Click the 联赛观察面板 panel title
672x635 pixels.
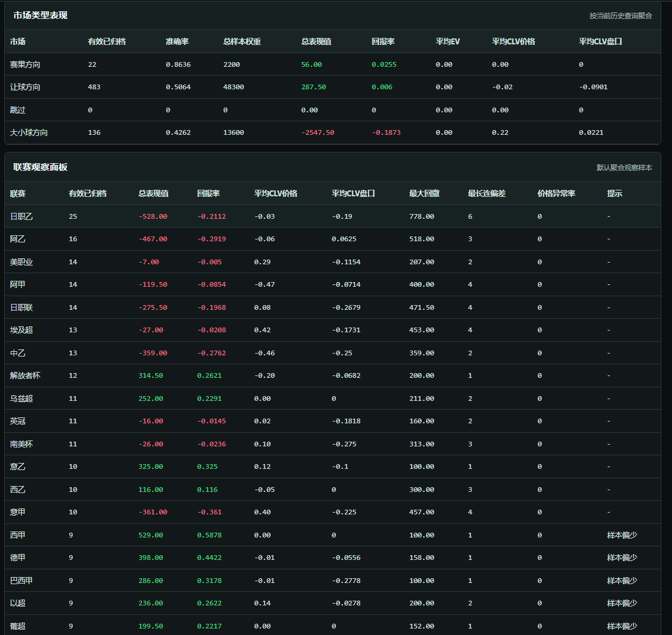pyautogui.click(x=40, y=167)
